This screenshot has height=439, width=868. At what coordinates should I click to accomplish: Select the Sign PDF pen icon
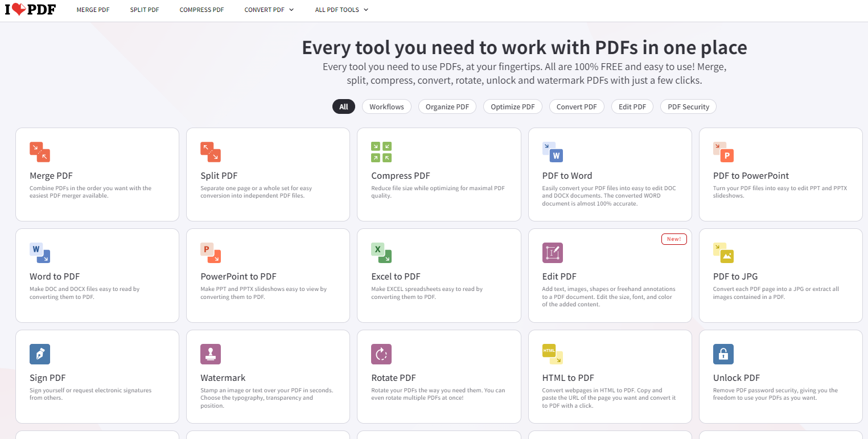click(40, 354)
